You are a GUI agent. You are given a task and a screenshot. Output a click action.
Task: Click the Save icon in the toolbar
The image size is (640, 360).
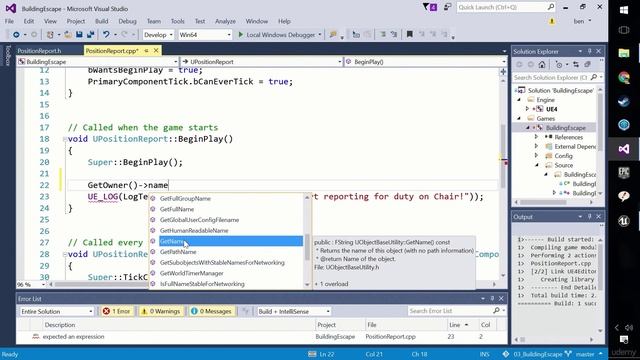tap(79, 35)
